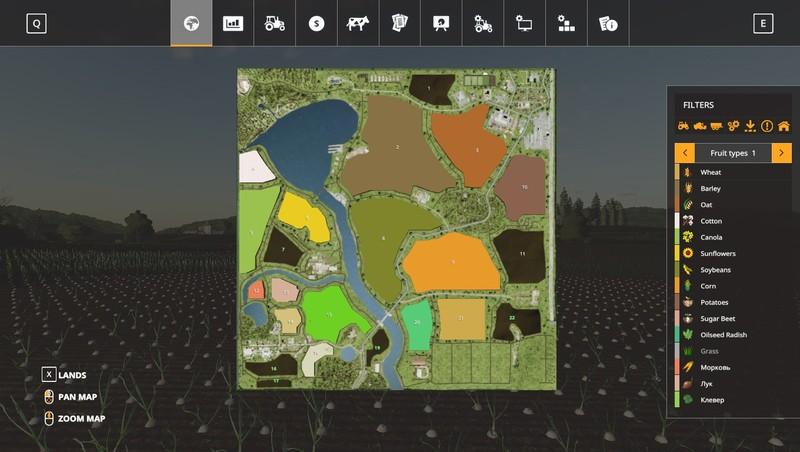Image resolution: width=800 pixels, height=452 pixels.
Task: Select dark field 11 on the map
Action: pyautogui.click(x=521, y=255)
